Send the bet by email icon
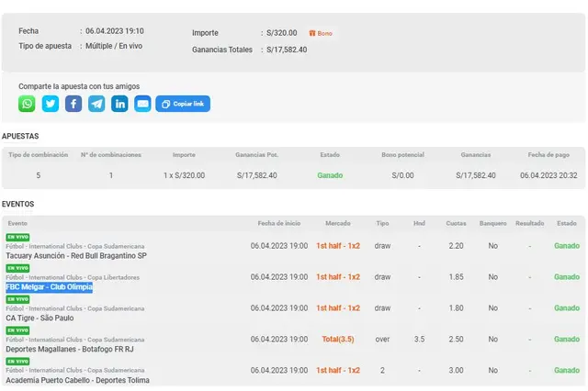This screenshot has height=391, width=588. [142, 104]
